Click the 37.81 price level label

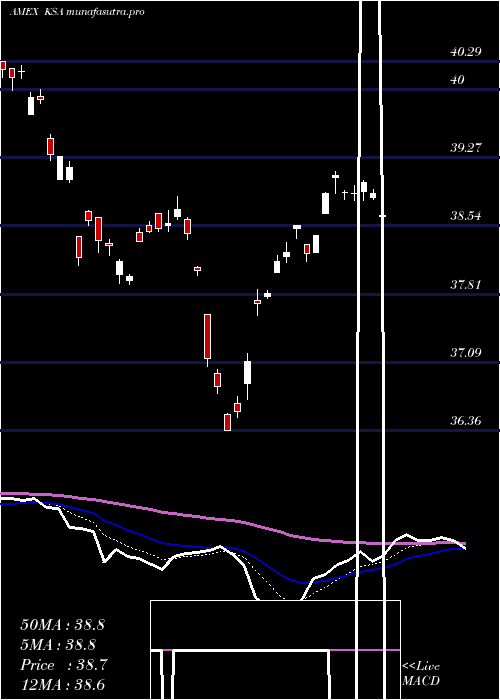tap(466, 284)
